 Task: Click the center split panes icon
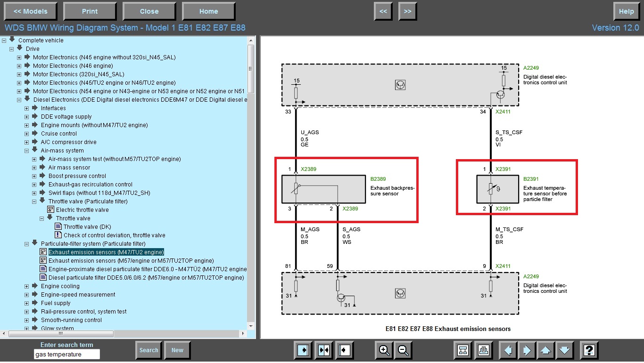[x=324, y=350]
